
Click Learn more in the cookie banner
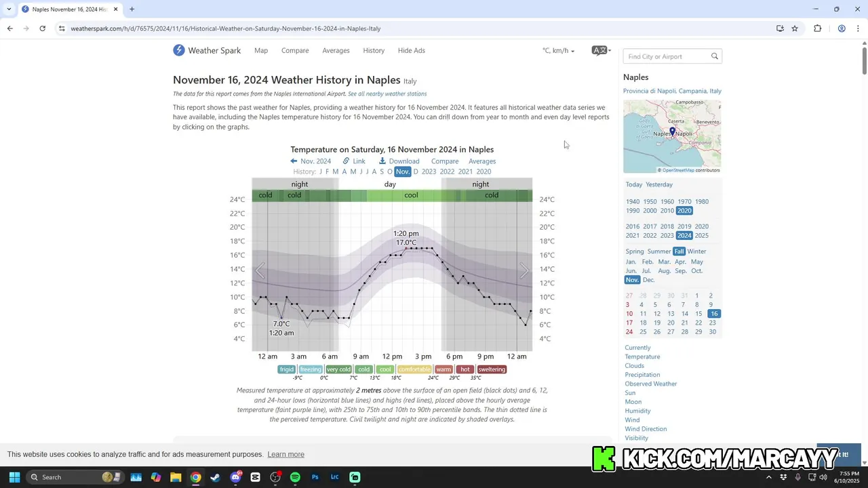coord(285,455)
